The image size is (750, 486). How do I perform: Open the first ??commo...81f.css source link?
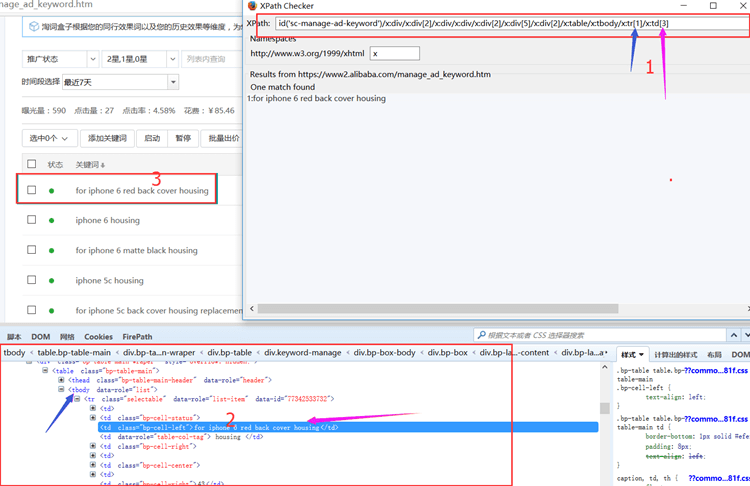pos(716,370)
